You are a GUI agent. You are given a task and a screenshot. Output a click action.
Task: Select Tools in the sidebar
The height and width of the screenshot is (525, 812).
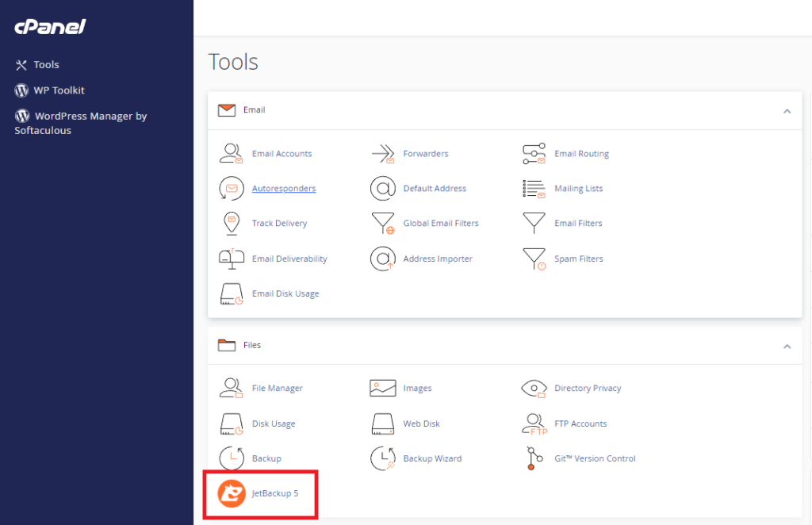tap(37, 65)
